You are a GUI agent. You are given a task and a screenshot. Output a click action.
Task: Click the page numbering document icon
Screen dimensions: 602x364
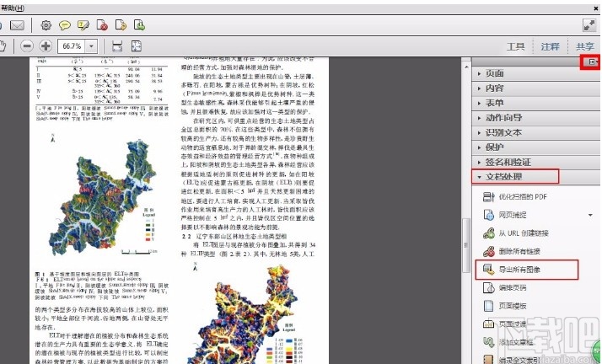(489, 287)
